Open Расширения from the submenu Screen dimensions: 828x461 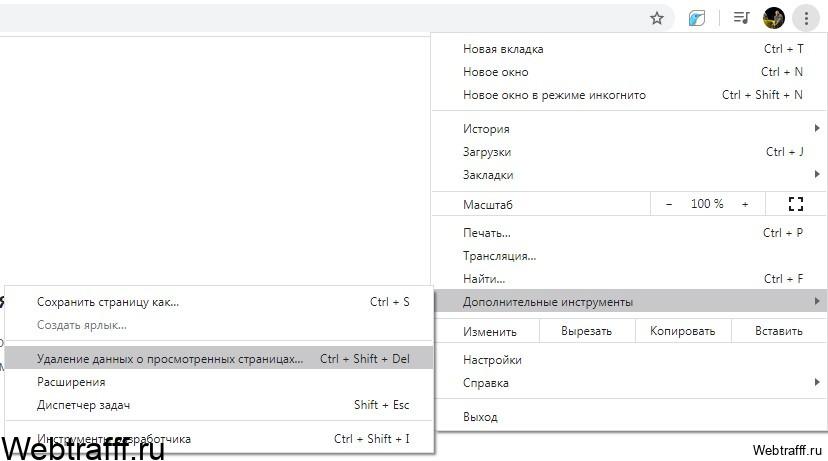(x=219, y=382)
